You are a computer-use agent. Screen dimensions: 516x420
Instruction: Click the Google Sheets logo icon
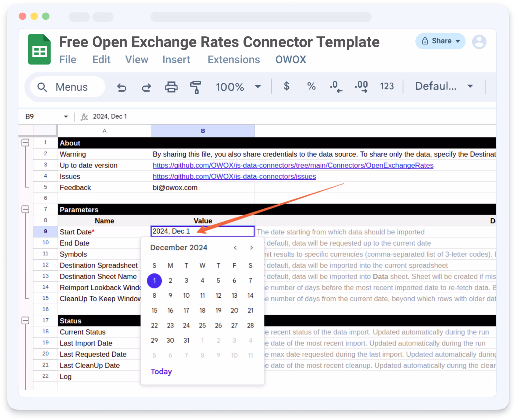click(39, 49)
